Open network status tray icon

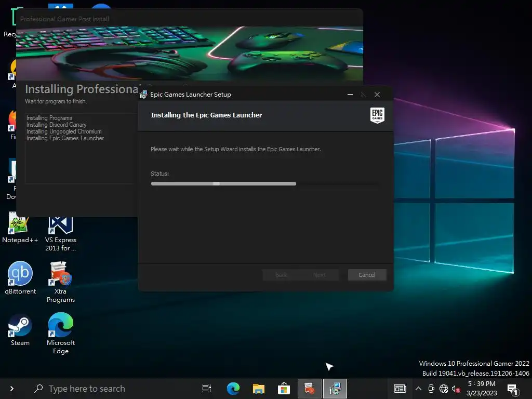(444, 389)
